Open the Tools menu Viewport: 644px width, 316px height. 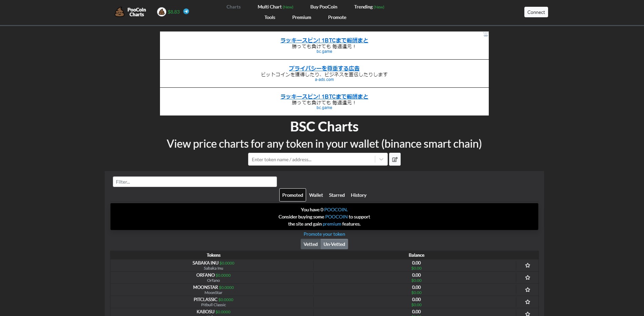point(270,17)
